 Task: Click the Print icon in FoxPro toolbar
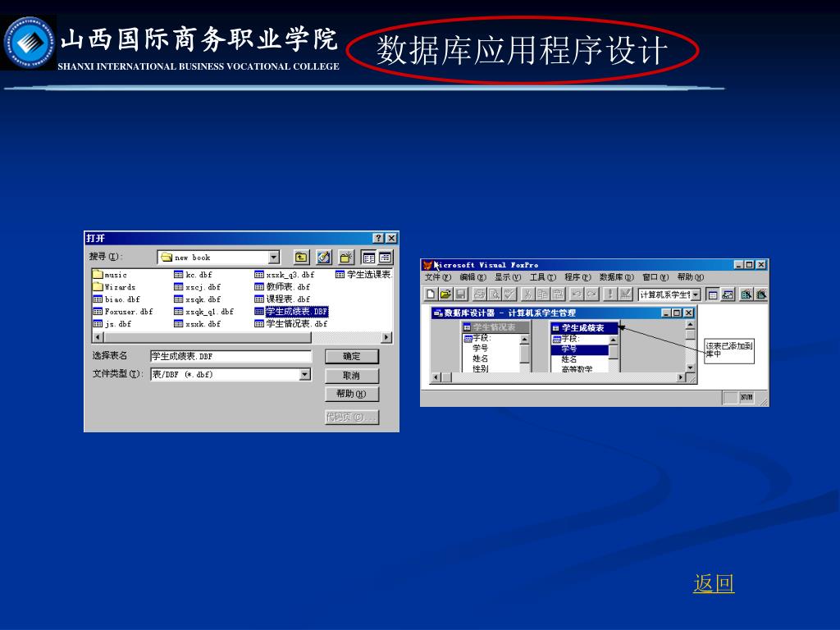pyautogui.click(x=479, y=294)
